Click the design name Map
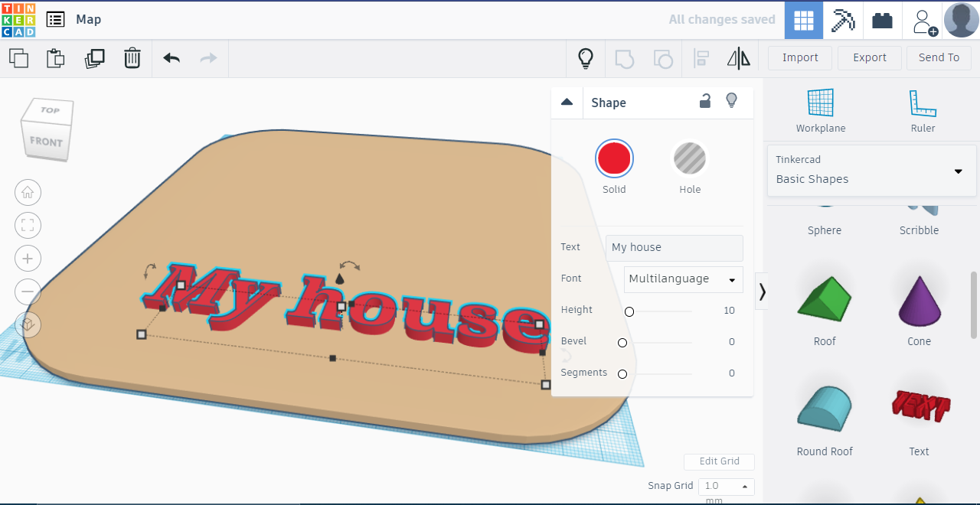This screenshot has width=980, height=505. pyautogui.click(x=88, y=20)
